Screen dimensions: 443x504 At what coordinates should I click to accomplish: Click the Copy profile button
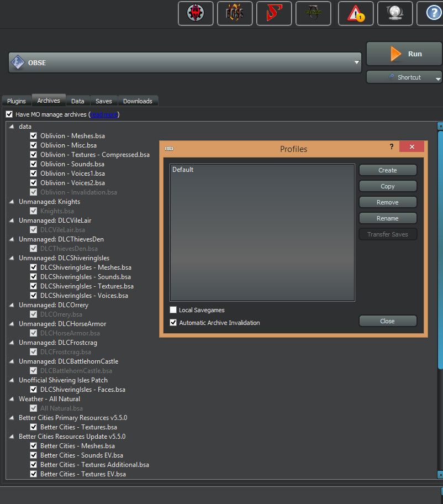388,186
